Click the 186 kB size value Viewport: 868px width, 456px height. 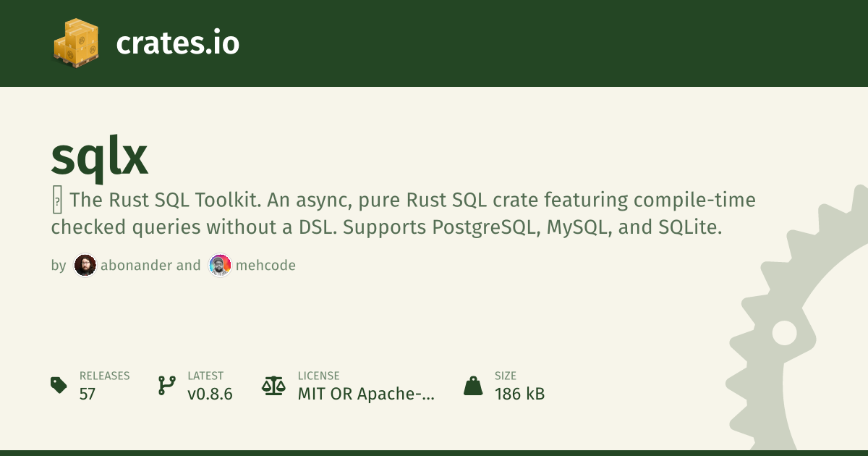[519, 394]
